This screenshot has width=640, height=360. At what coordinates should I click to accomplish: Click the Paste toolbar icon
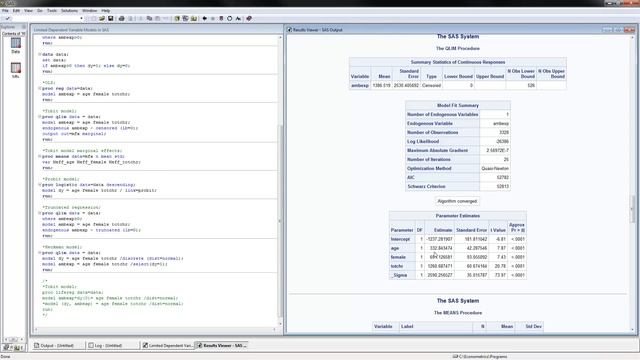[x=158, y=18]
